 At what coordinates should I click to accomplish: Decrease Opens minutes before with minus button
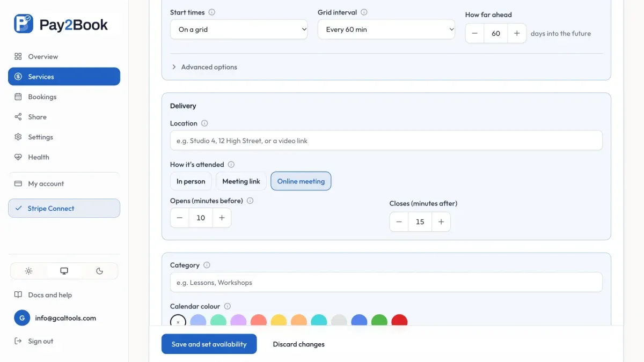coord(180,218)
